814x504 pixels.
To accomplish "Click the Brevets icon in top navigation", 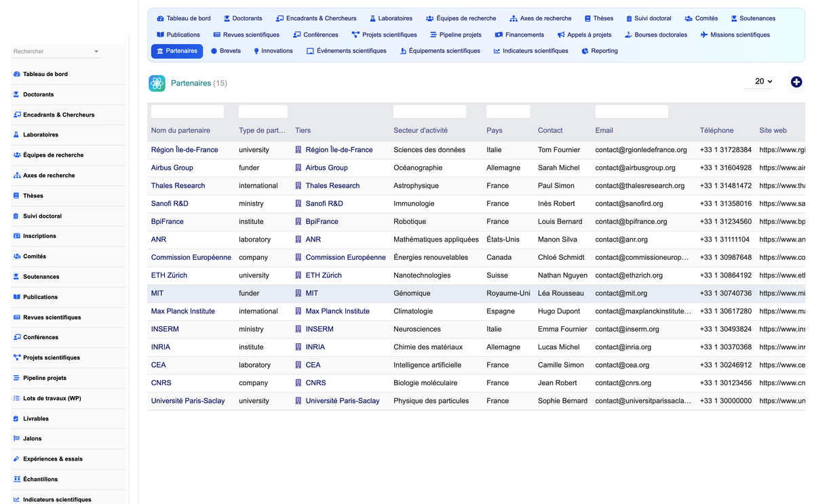I will click(214, 51).
